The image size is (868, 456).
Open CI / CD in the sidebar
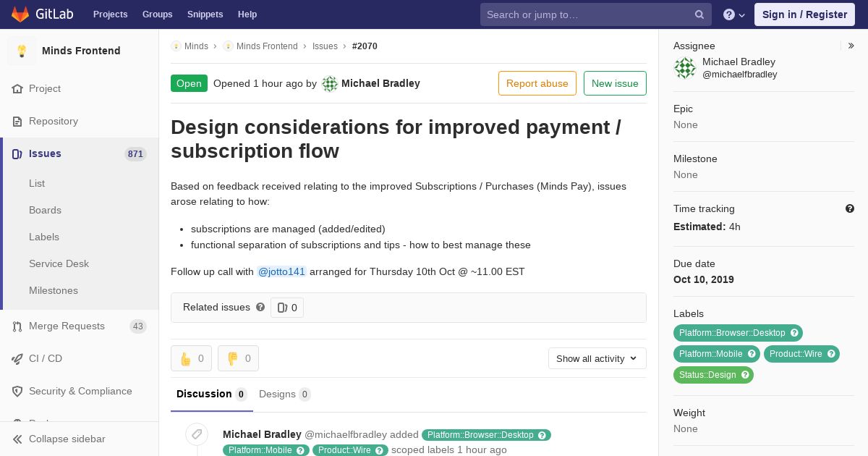point(80,358)
